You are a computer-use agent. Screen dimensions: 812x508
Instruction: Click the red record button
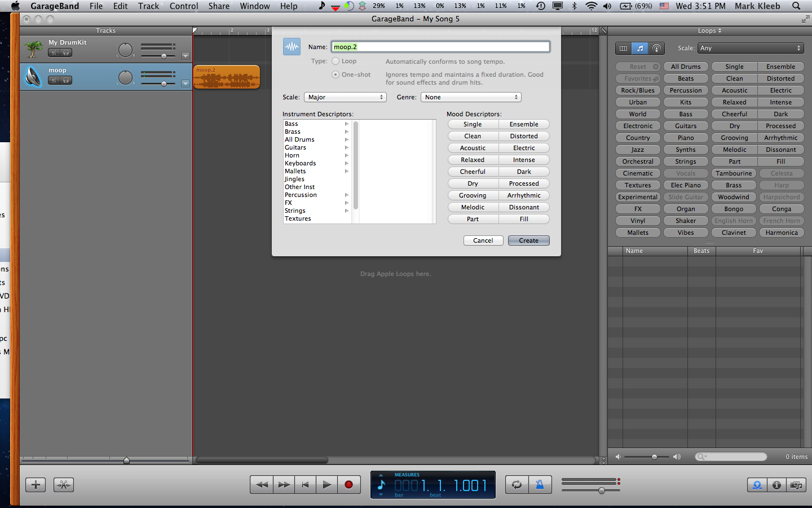pos(348,484)
